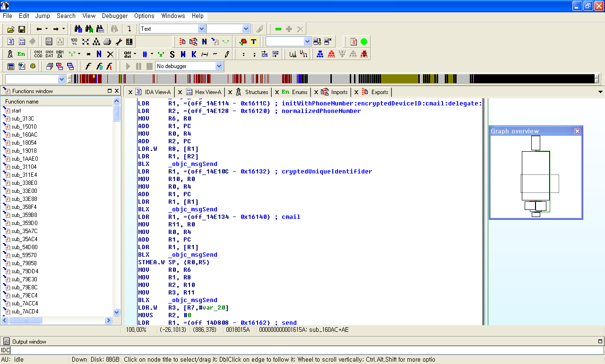Image resolution: width=605 pixels, height=364 pixels.
Task: Expand the Off dat offset dropdown arrow
Action: click(x=136, y=54)
